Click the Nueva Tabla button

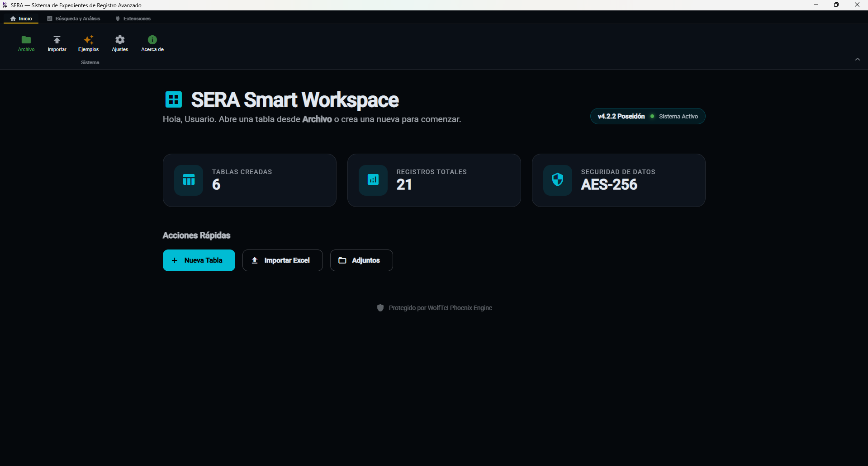[199, 260]
